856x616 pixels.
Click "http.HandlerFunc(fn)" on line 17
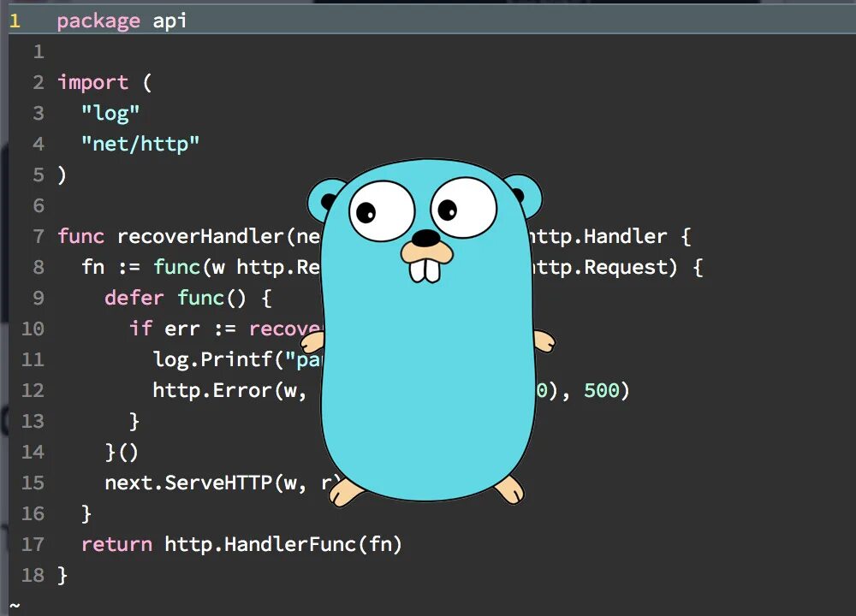[x=283, y=544]
